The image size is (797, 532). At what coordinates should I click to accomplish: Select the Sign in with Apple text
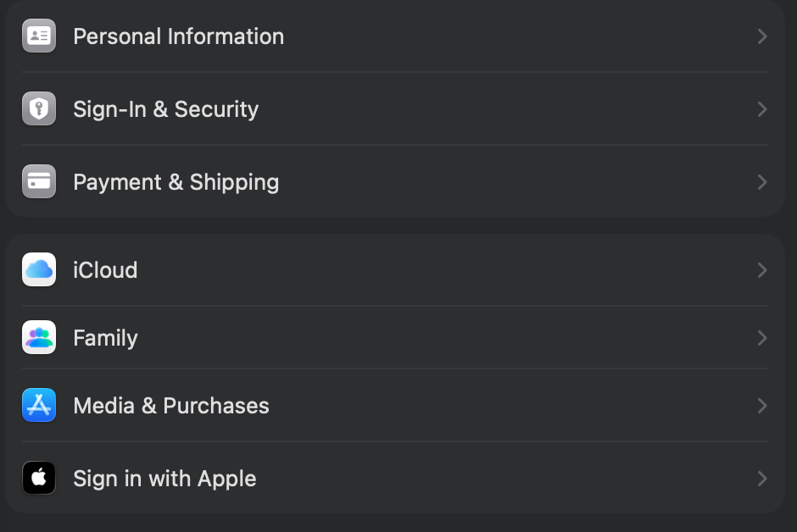click(164, 479)
